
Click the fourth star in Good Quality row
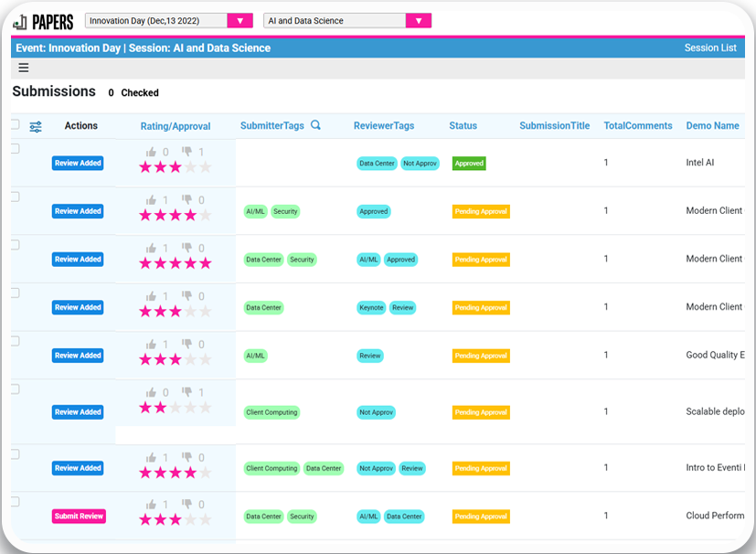click(190, 359)
